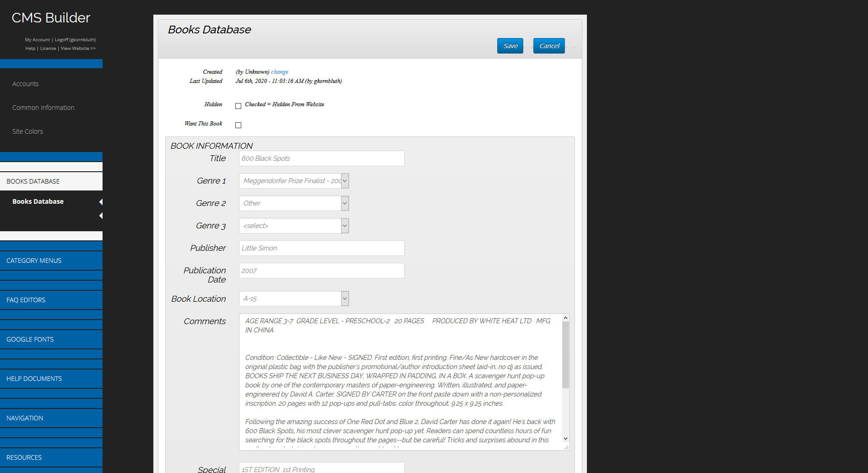Click the Comments textarea resize handle
Screen dimensions: 868x473
pyautogui.click(x=566, y=447)
